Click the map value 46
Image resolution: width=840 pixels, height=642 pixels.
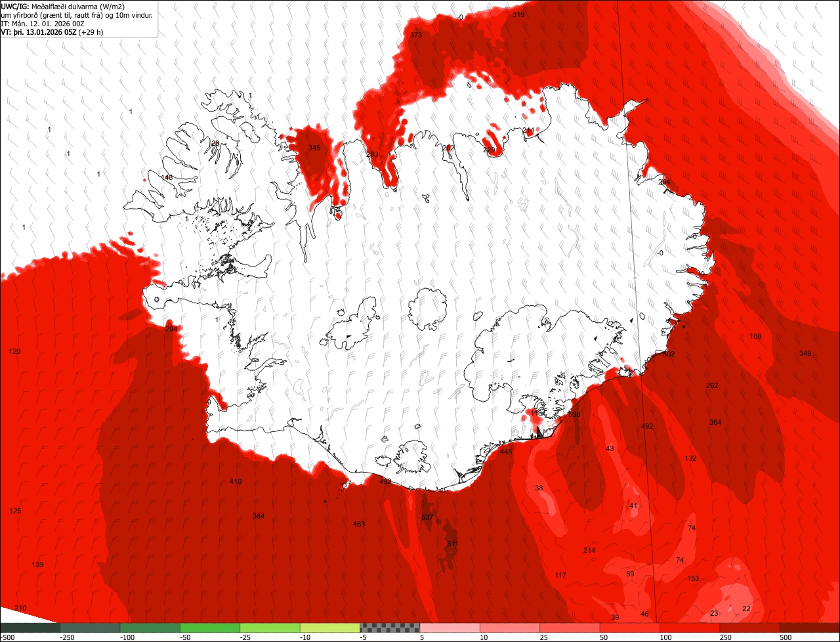pyautogui.click(x=644, y=614)
